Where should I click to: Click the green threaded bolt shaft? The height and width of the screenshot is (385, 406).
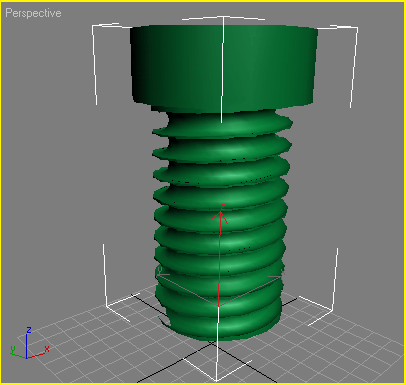[222, 225]
